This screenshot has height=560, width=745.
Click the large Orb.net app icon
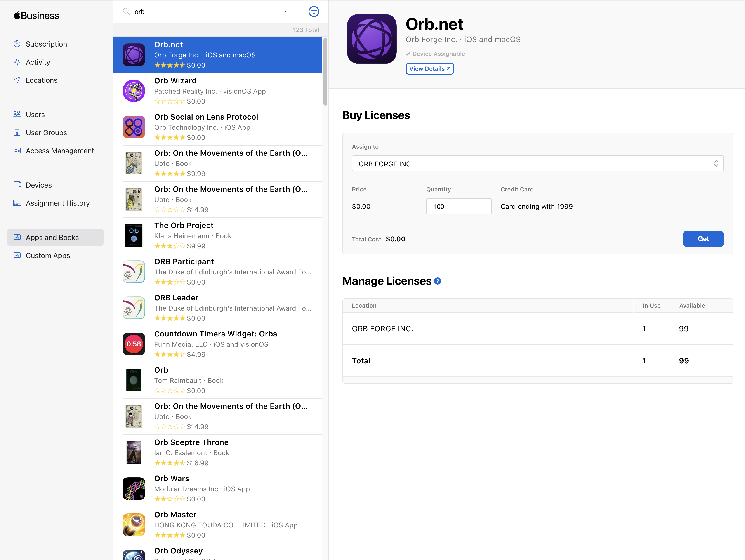pyautogui.click(x=372, y=39)
